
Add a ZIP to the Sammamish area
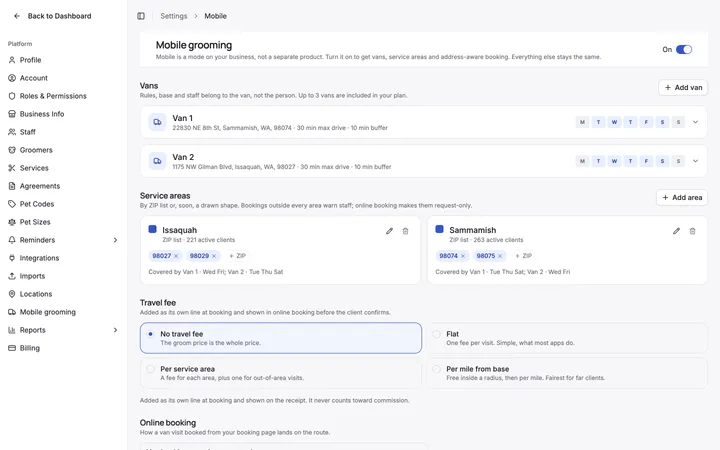523,256
